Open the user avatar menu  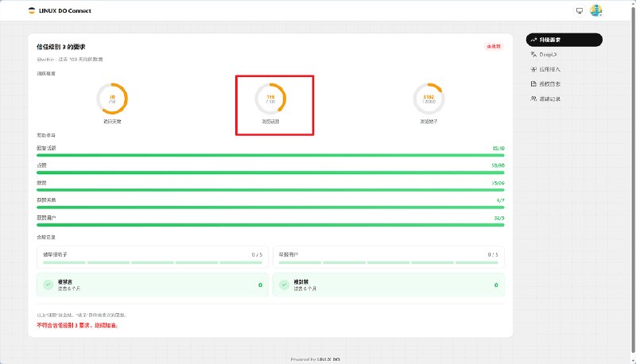[595, 11]
